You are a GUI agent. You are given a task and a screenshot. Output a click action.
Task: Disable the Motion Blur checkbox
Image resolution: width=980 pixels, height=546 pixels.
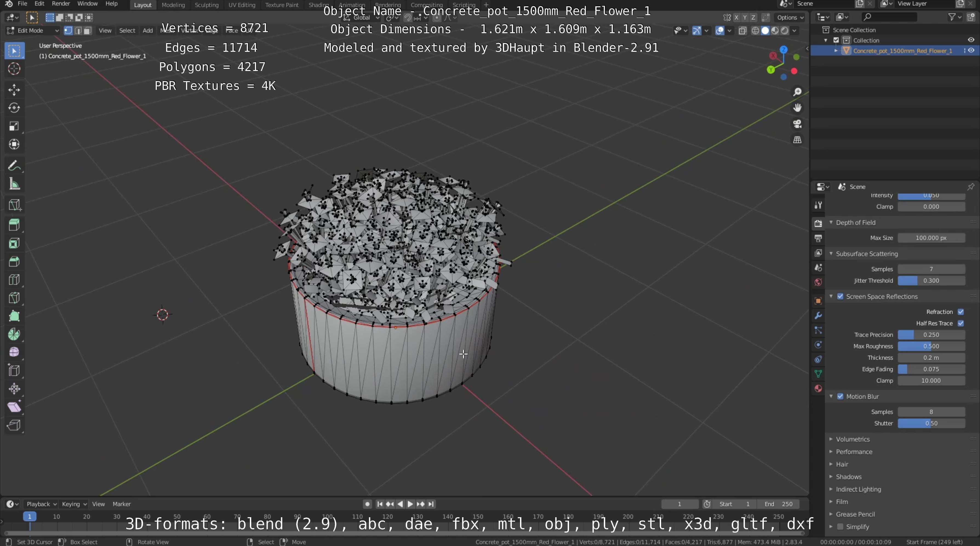pos(840,396)
